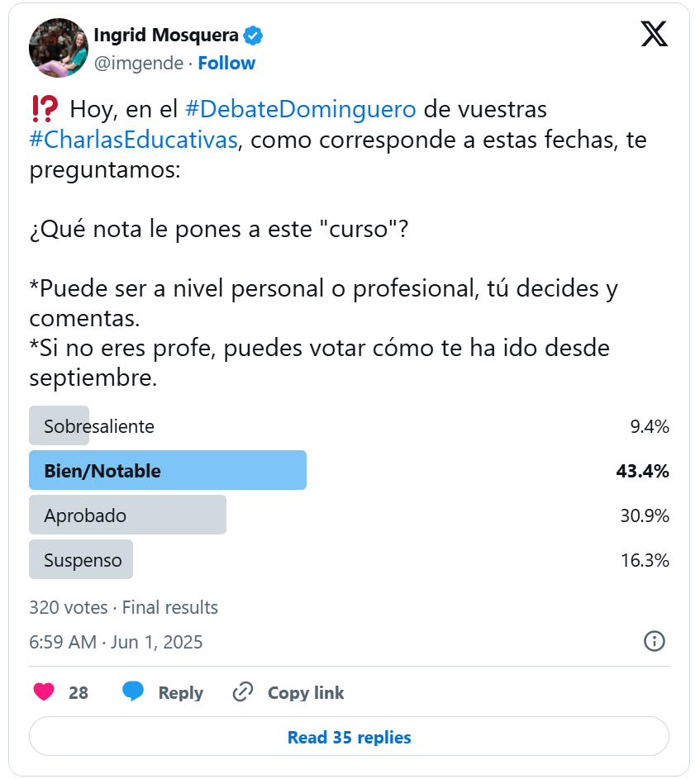700x779 pixels.
Task: Like the tweet with heart icon
Action: pos(44,692)
